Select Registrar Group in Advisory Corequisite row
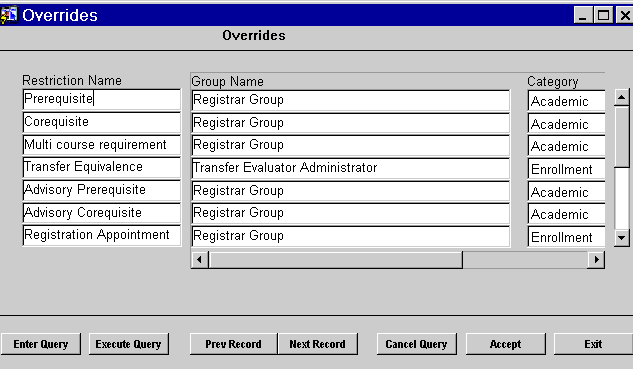Image resolution: width=633 pixels, height=369 pixels. coord(351,213)
